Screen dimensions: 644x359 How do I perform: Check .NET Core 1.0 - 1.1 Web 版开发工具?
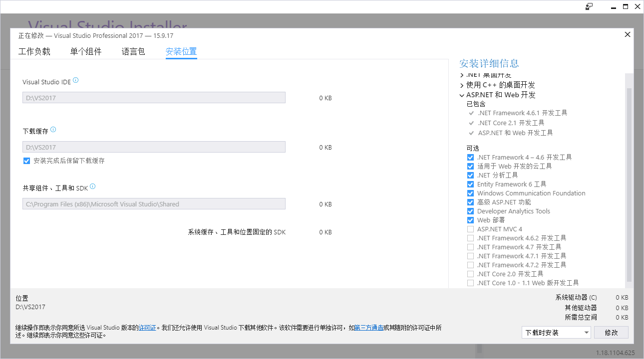pos(470,283)
